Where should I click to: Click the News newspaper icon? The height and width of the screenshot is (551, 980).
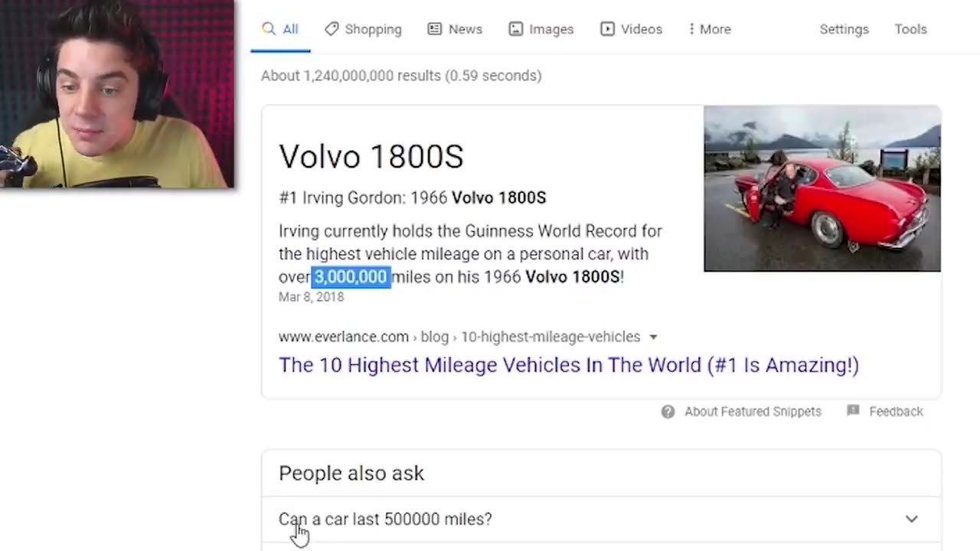(x=435, y=29)
